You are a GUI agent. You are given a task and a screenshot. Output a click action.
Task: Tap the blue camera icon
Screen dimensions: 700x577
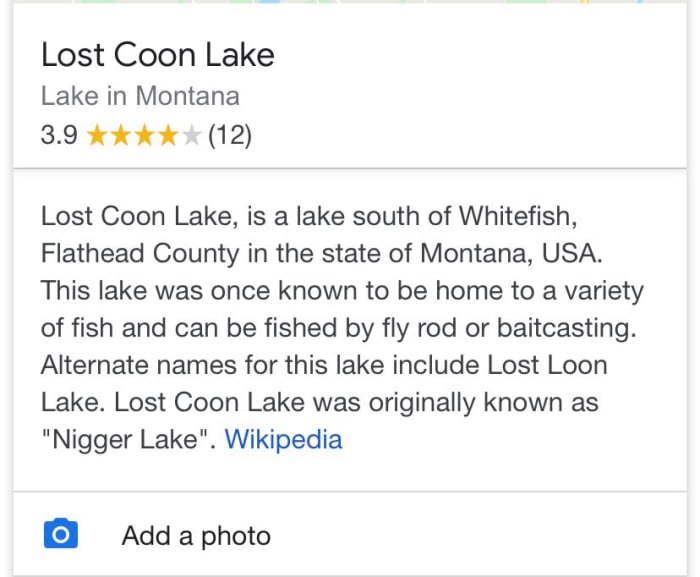[x=61, y=534]
